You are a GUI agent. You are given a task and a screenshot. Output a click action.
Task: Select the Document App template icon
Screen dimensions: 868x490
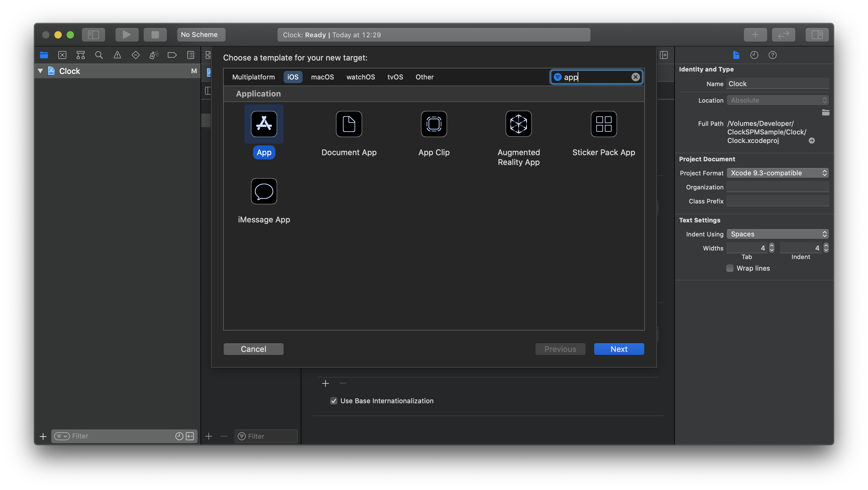pyautogui.click(x=349, y=124)
